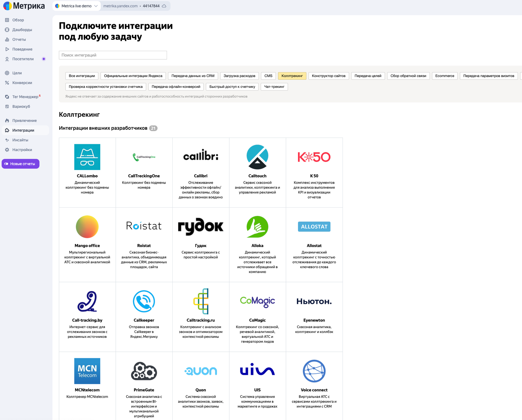522x420 pixels.
Task: Open the Вариокуб icon
Action: 7,107
